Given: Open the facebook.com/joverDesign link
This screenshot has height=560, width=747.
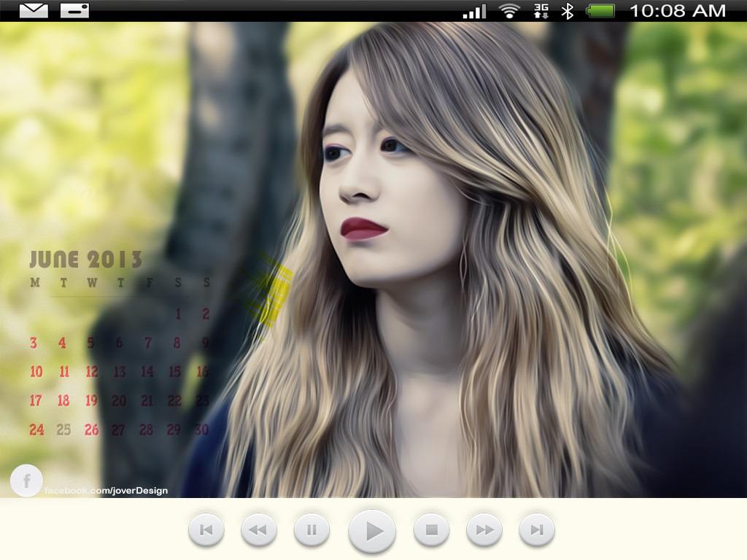Looking at the screenshot, I should click(107, 491).
